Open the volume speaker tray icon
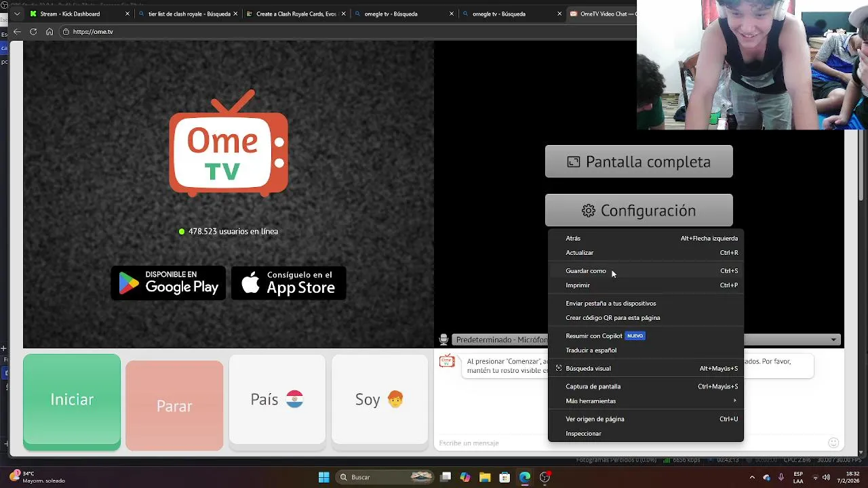The height and width of the screenshot is (488, 868). [x=826, y=477]
